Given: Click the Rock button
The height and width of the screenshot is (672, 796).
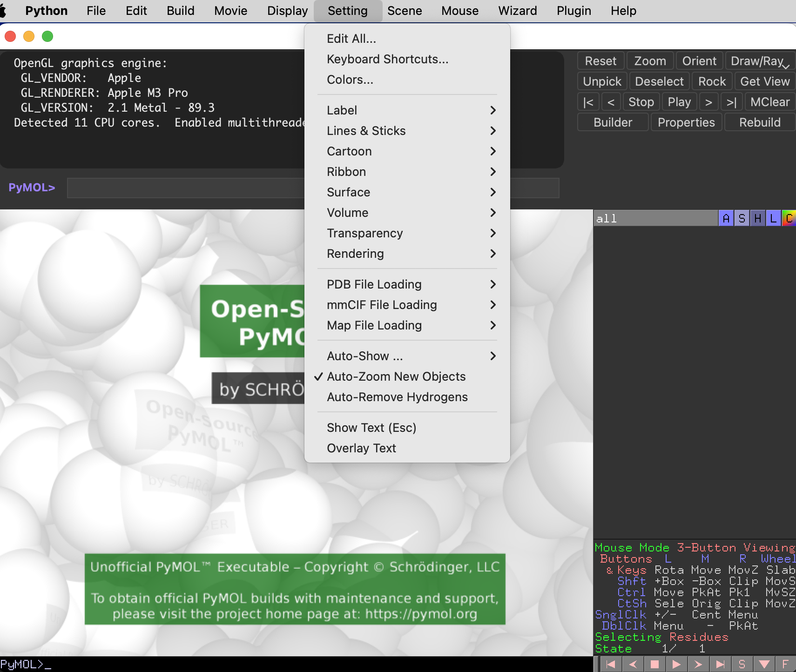Looking at the screenshot, I should tap(712, 81).
